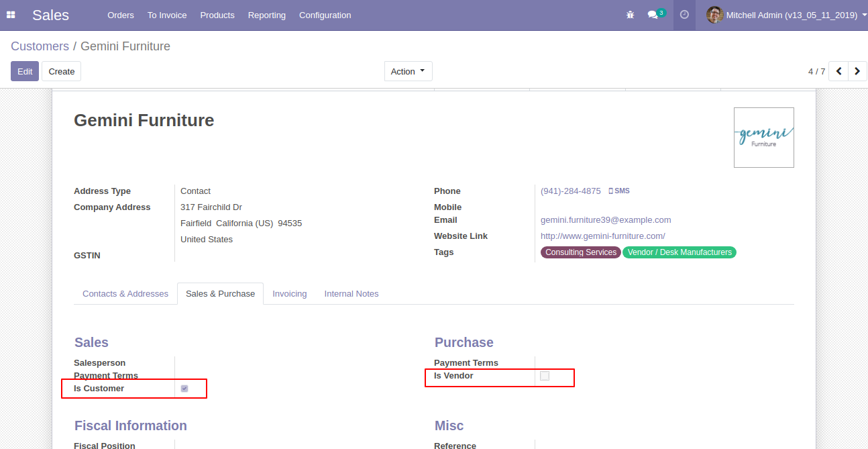Viewport: 868px width, 449px height.
Task: Click the Consulting Services tag
Action: coord(581,252)
